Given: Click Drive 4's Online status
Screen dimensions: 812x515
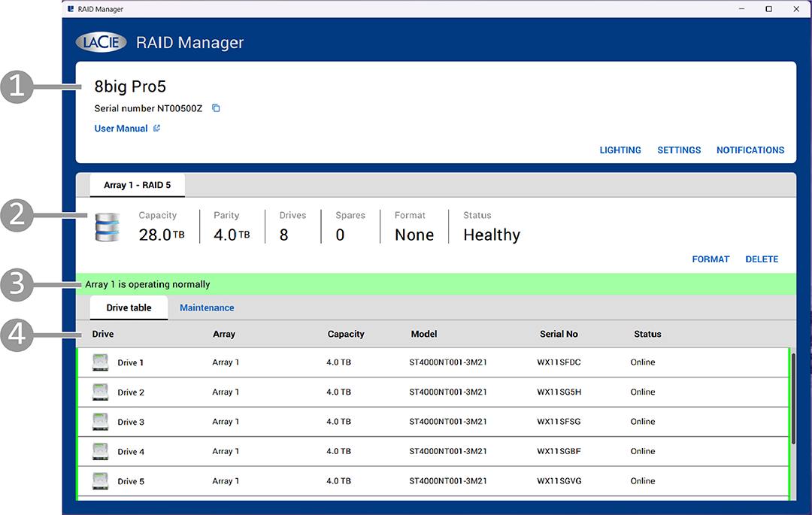Looking at the screenshot, I should (x=643, y=451).
